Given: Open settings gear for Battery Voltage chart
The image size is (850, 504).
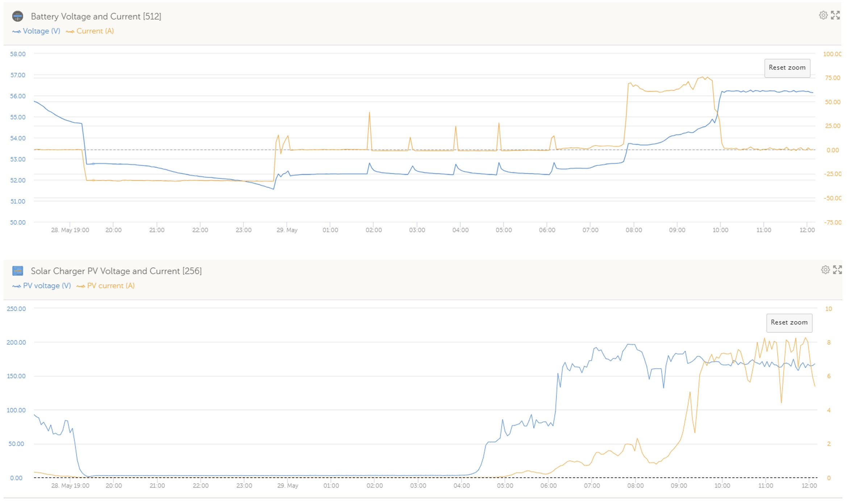Looking at the screenshot, I should [823, 15].
